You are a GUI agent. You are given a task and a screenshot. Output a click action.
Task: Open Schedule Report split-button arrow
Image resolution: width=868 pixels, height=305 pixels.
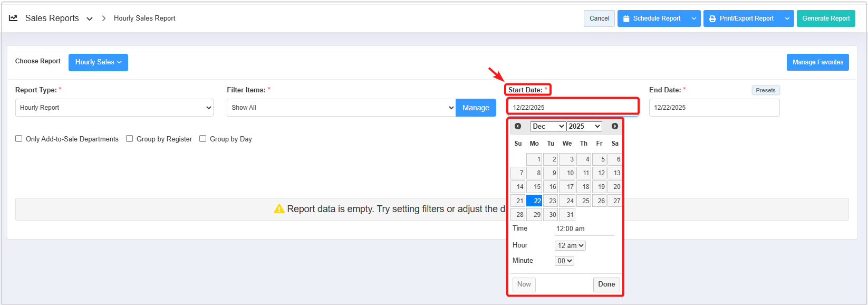click(x=694, y=18)
